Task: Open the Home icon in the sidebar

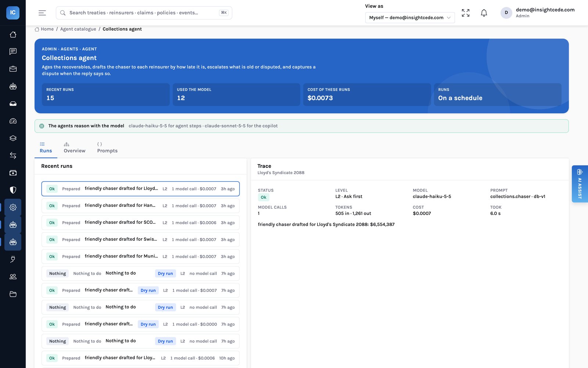Action: [13, 34]
